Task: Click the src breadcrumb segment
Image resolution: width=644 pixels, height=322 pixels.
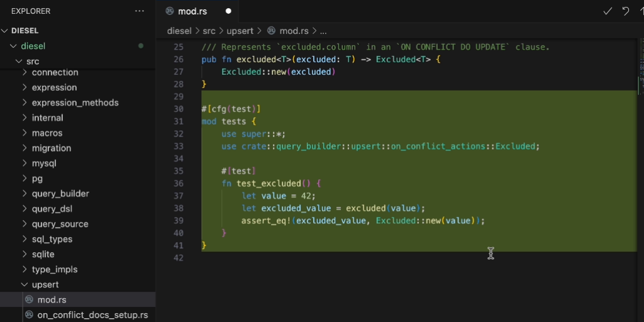Action: point(208,31)
